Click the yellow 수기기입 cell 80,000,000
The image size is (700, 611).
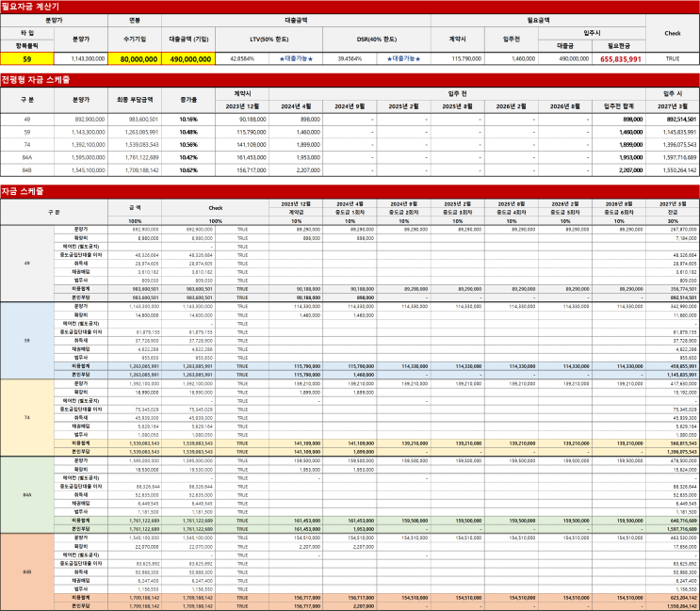pos(135,59)
